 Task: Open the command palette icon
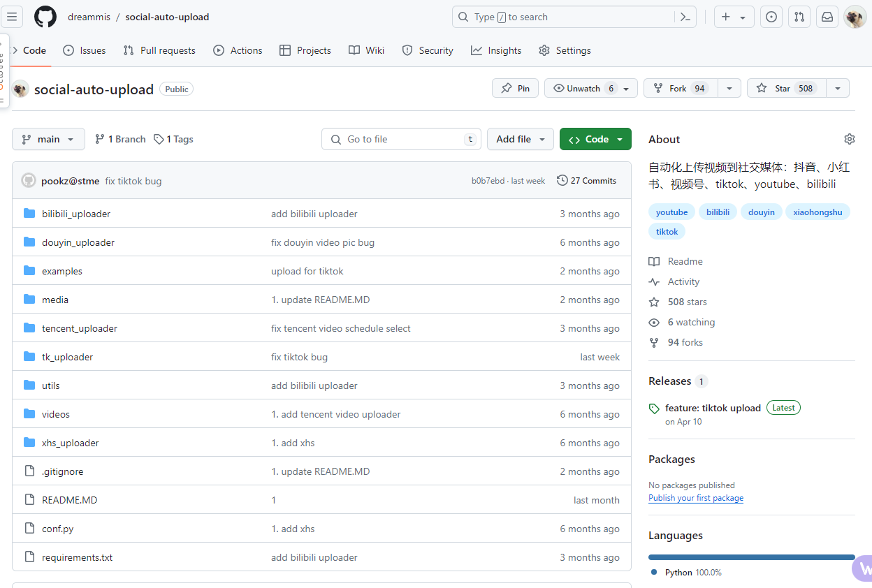coord(685,17)
